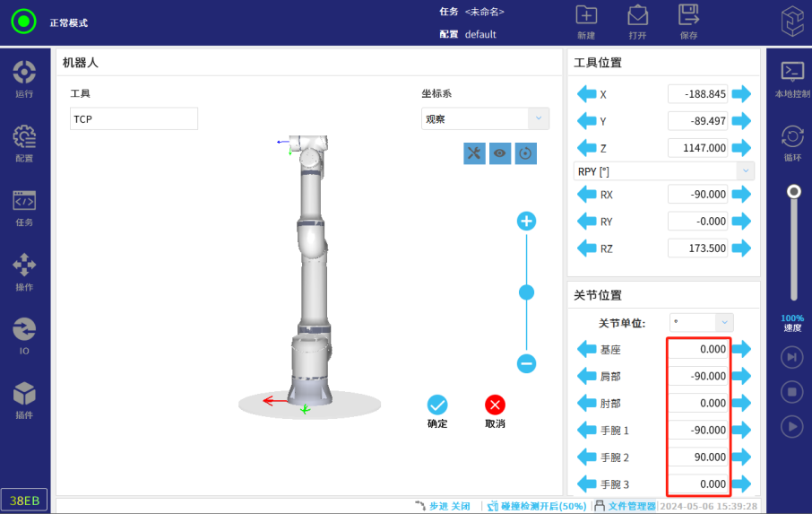
Task: Click the 保存 (Save) task icon
Action: pos(688,21)
